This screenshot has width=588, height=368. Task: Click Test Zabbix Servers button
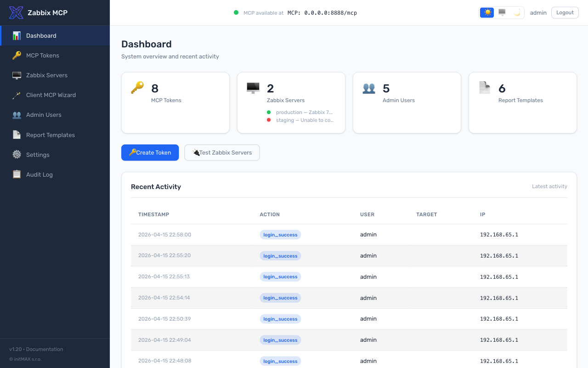[x=222, y=153]
